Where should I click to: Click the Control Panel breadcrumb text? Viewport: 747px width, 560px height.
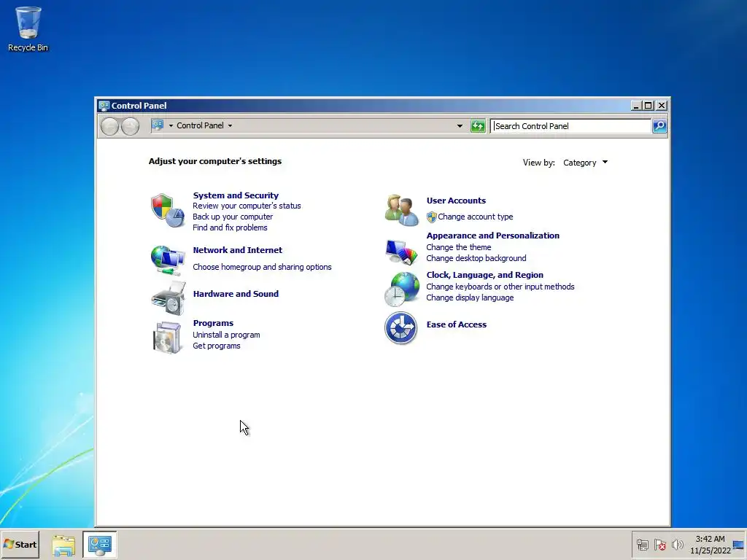200,125
